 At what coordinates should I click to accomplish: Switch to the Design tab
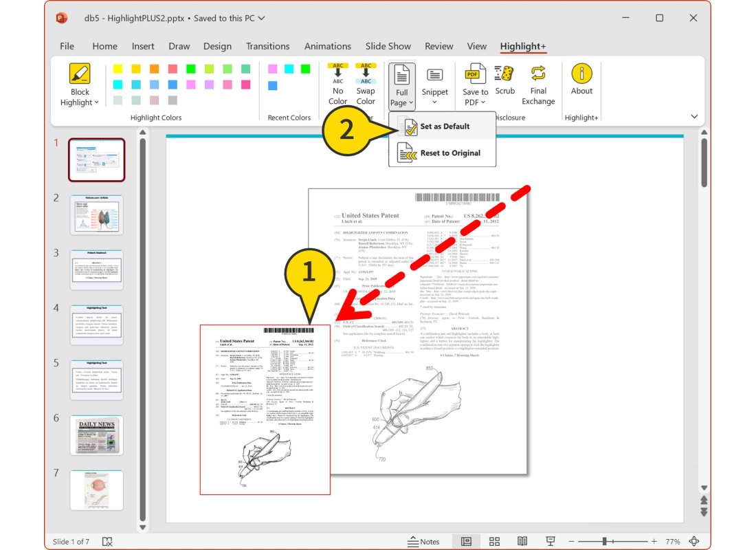(217, 46)
